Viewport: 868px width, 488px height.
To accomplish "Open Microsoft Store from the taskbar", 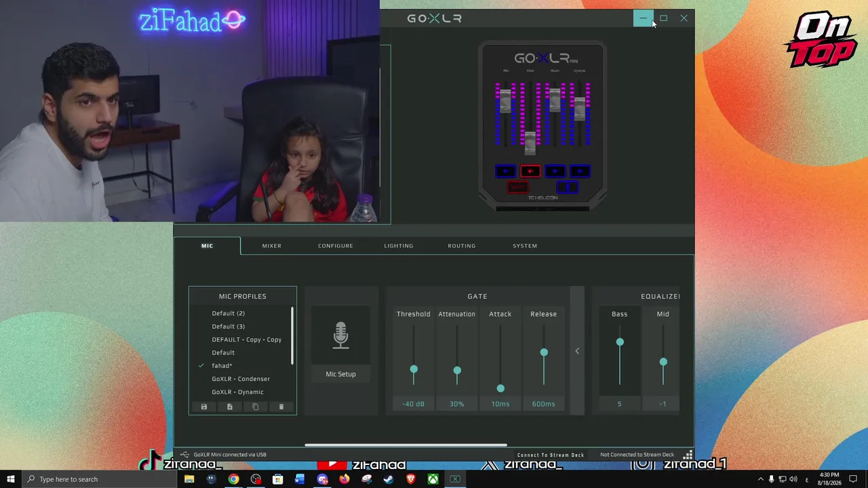I will pyautogui.click(x=277, y=479).
